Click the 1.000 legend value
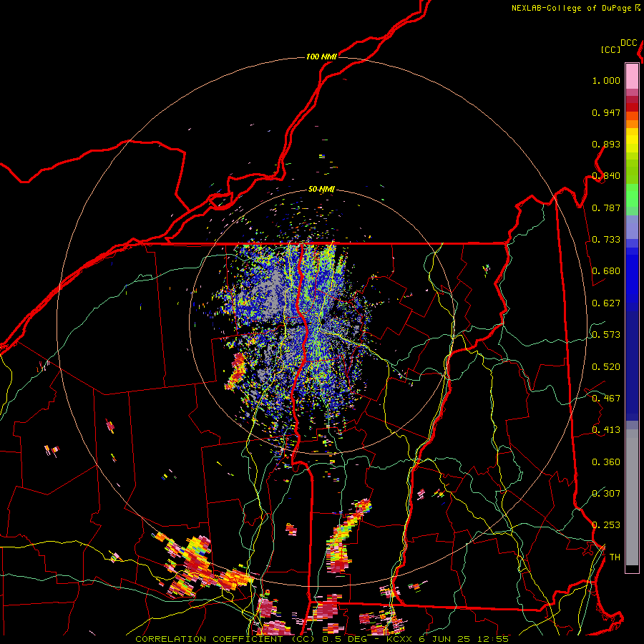Viewport: 644px width, 644px height. click(606, 80)
